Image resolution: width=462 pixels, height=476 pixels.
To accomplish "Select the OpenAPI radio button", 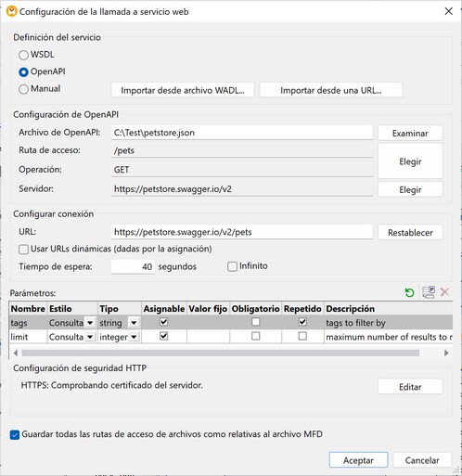I will coord(23,72).
